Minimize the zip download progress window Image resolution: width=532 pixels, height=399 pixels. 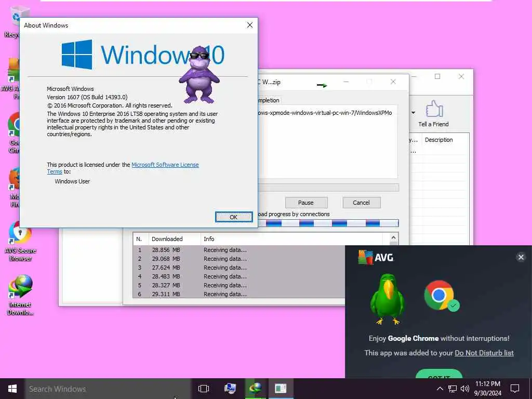346,82
